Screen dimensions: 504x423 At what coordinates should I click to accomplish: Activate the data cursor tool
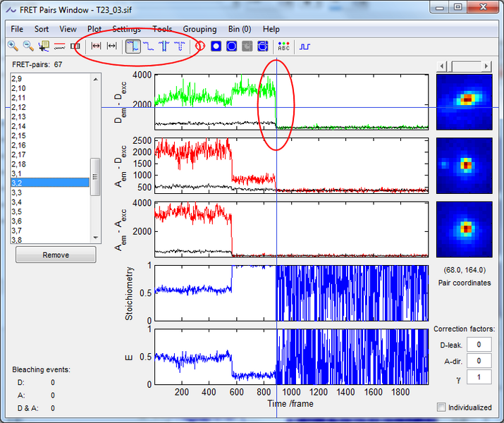(x=44, y=46)
